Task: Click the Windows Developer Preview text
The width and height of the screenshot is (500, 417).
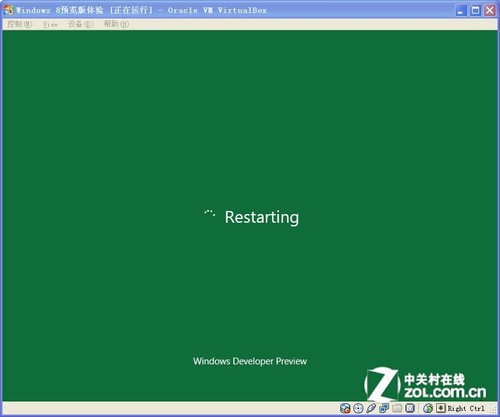Action: pyautogui.click(x=250, y=361)
